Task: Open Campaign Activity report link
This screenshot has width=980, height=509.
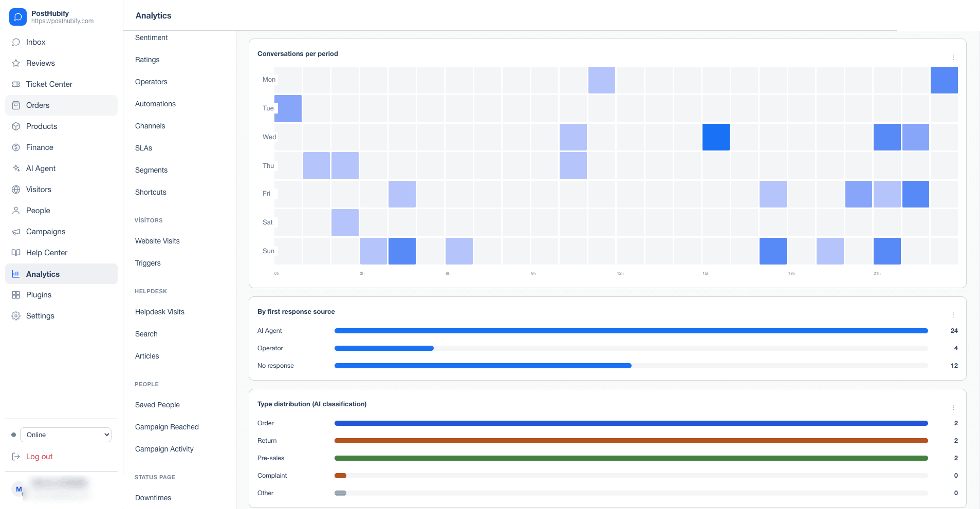Action: 164,449
